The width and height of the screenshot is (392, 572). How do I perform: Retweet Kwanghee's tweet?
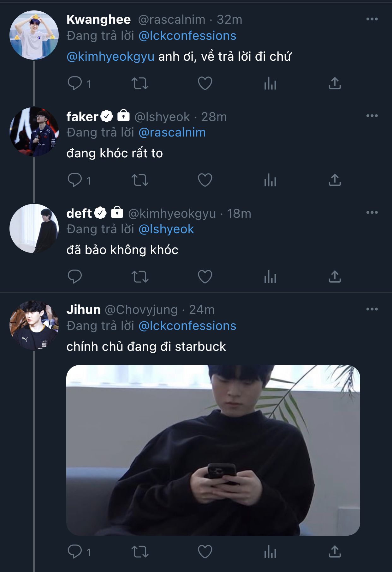click(x=140, y=83)
